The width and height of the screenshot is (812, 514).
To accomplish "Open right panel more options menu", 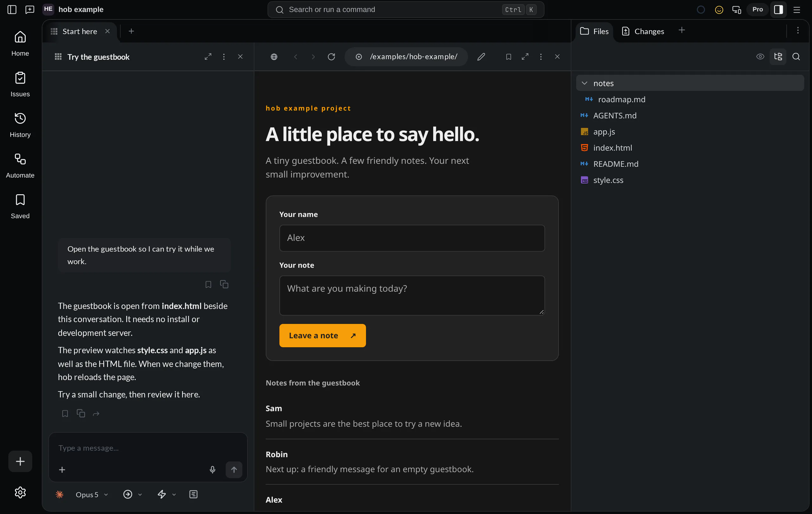I will click(x=798, y=30).
